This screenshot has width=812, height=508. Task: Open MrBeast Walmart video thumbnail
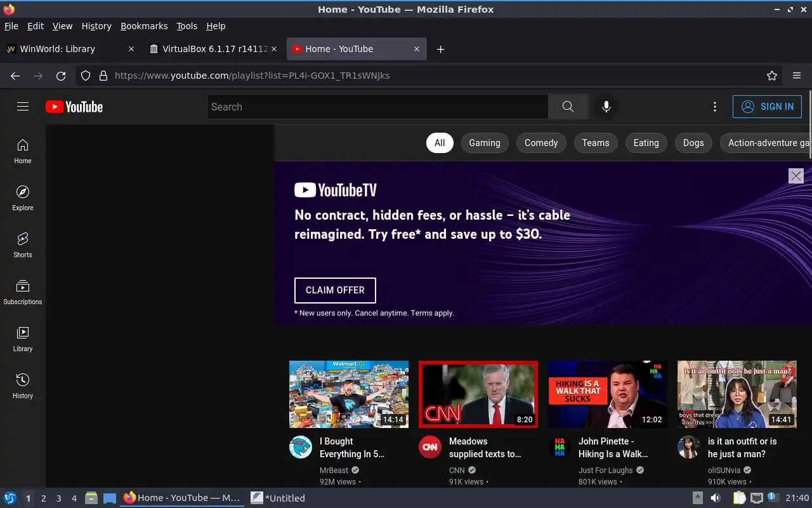pyautogui.click(x=349, y=394)
